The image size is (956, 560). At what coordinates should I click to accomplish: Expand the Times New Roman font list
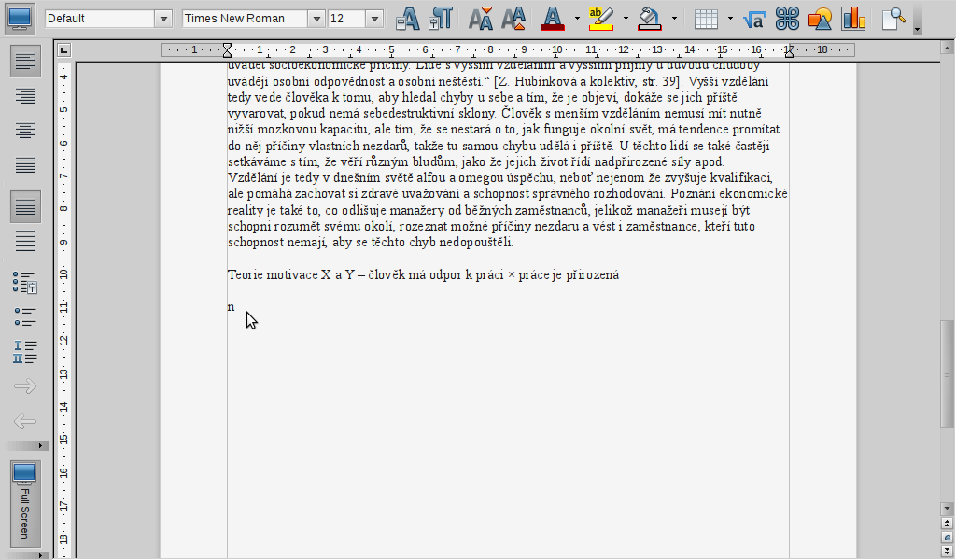tap(316, 19)
